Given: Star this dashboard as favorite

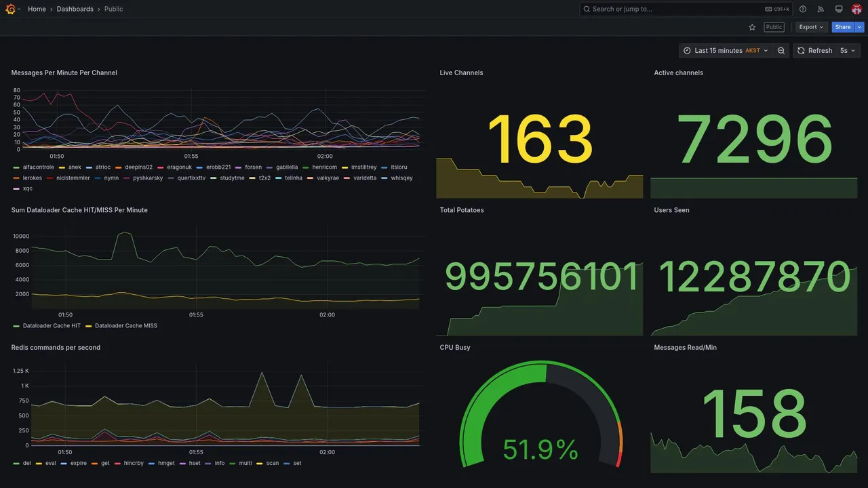Looking at the screenshot, I should (752, 27).
